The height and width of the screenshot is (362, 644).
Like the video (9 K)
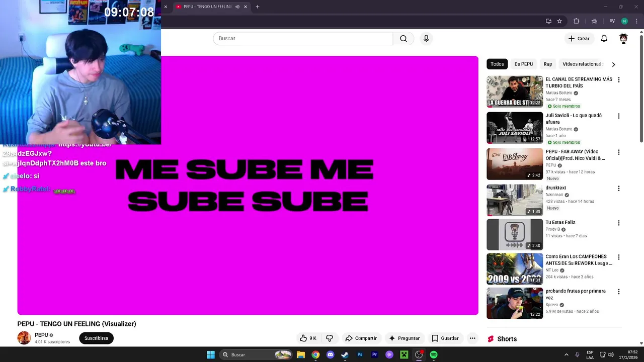pos(308,338)
